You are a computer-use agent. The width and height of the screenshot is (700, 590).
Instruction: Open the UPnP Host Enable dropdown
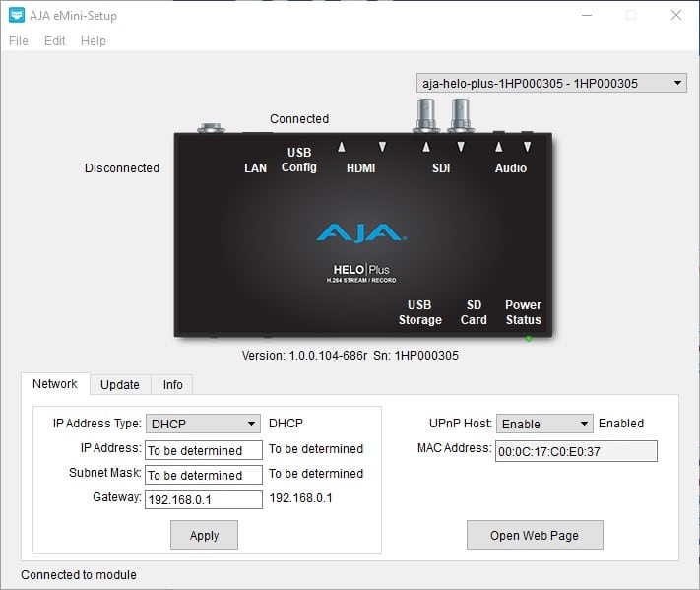click(x=544, y=424)
